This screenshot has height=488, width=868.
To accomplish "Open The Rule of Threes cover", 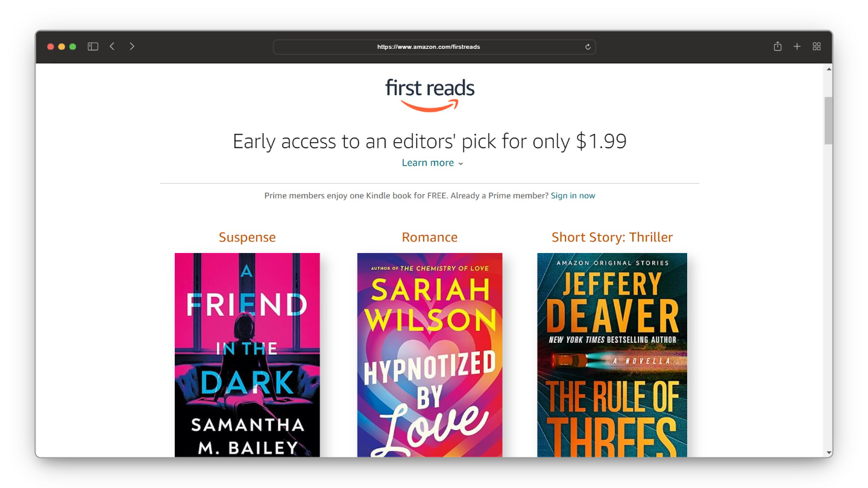I will (612, 355).
